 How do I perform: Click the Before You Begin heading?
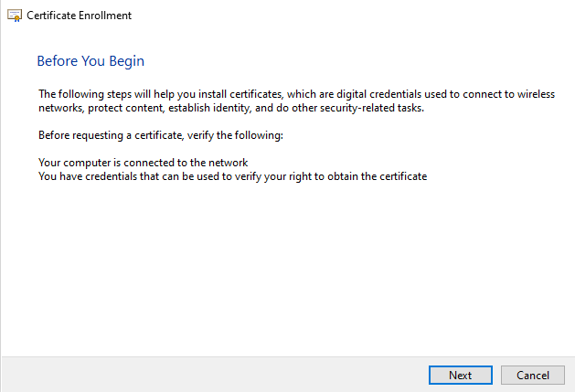(91, 61)
